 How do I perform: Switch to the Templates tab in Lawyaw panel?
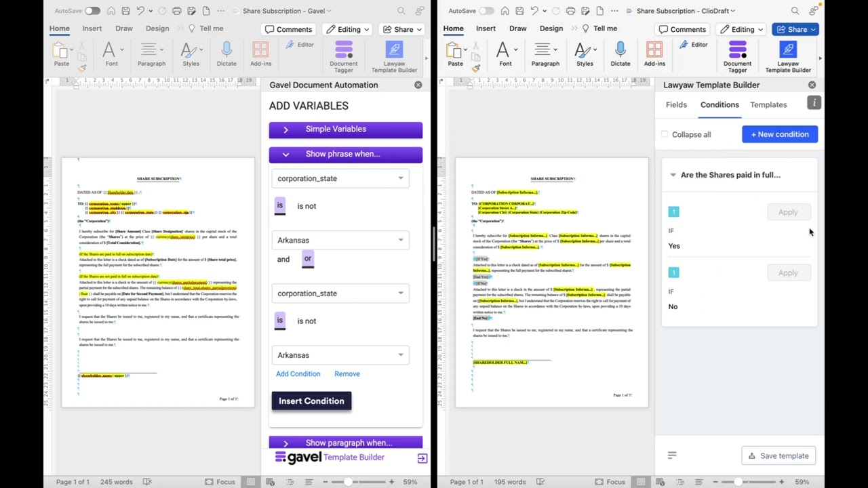tap(768, 105)
